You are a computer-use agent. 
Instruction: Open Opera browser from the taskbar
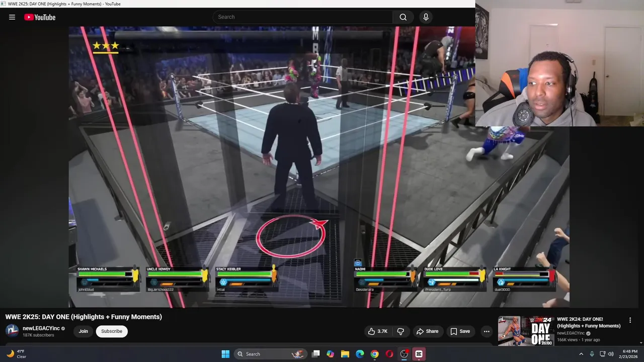[389, 354]
